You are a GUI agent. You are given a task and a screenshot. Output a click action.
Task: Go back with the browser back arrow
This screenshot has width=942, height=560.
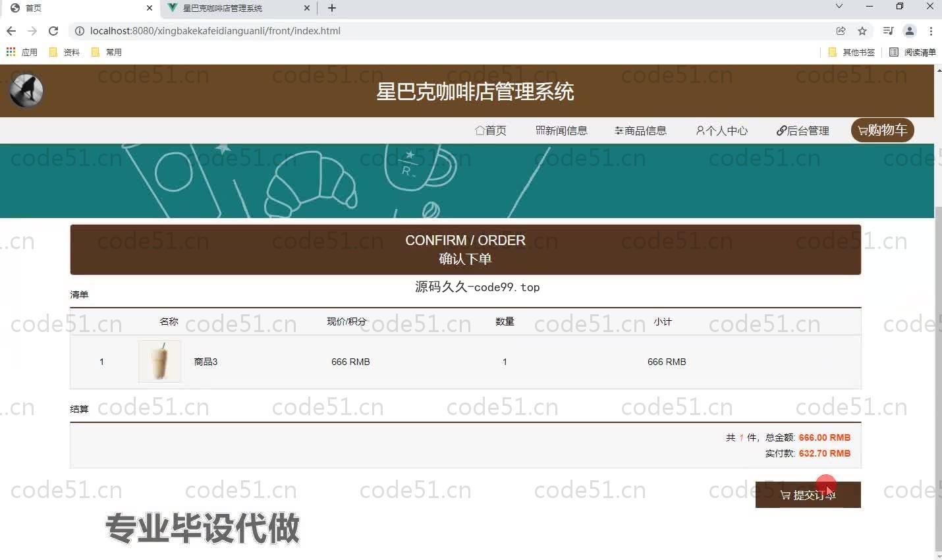(11, 31)
